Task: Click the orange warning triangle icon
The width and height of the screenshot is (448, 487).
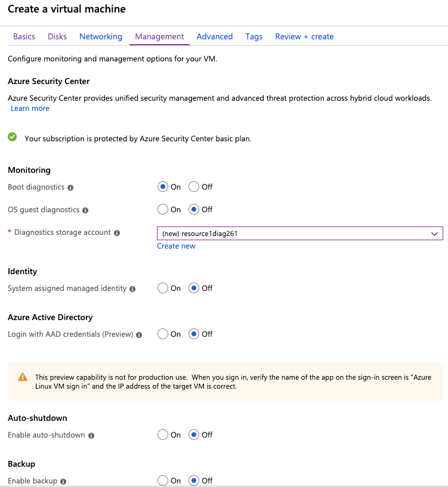Action: tap(23, 377)
